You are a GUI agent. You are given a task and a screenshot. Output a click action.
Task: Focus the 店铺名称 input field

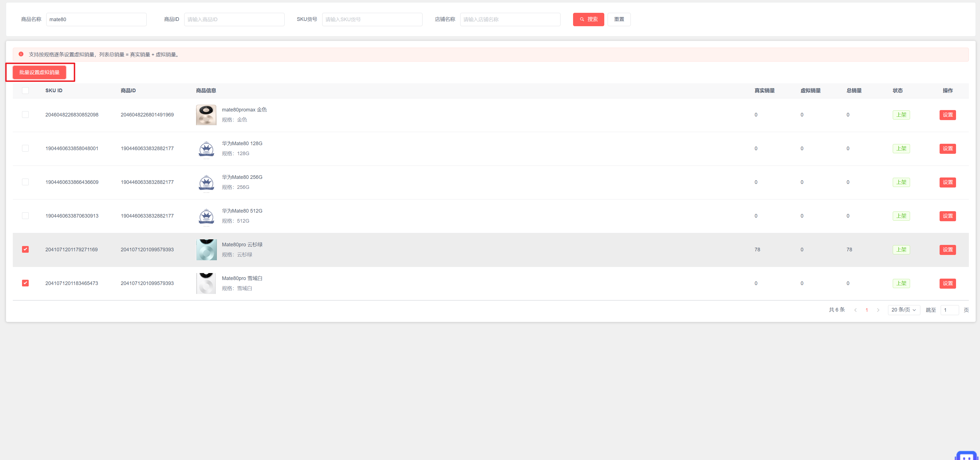(x=510, y=20)
